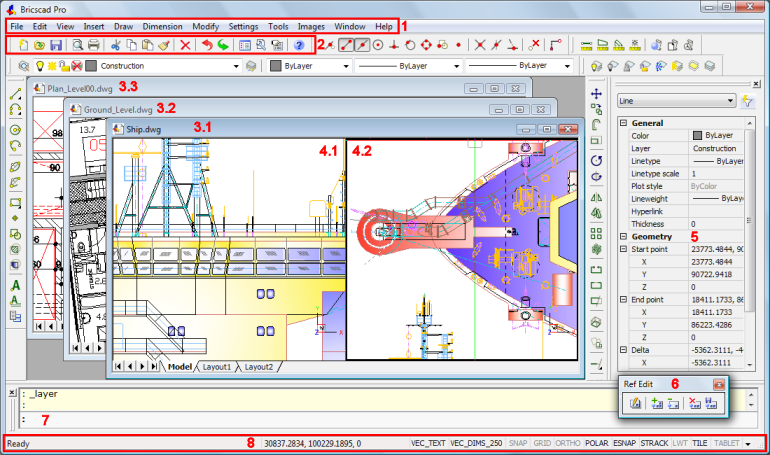Screen dimensions: 770x455
Task: Collapse the End point property group
Action: [x=623, y=299]
